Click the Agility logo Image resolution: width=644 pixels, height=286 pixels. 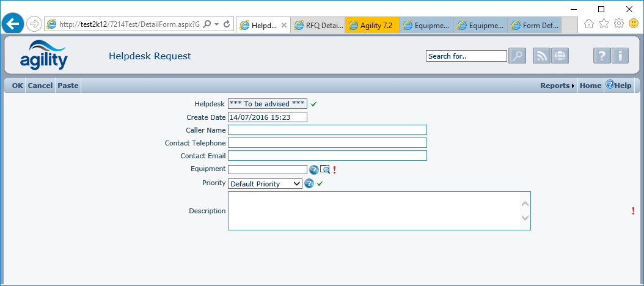pos(43,55)
